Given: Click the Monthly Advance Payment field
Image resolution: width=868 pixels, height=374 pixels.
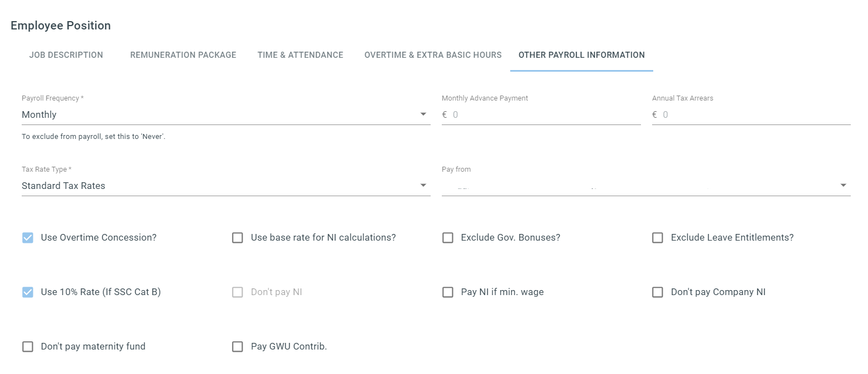Looking at the screenshot, I should coord(541,114).
